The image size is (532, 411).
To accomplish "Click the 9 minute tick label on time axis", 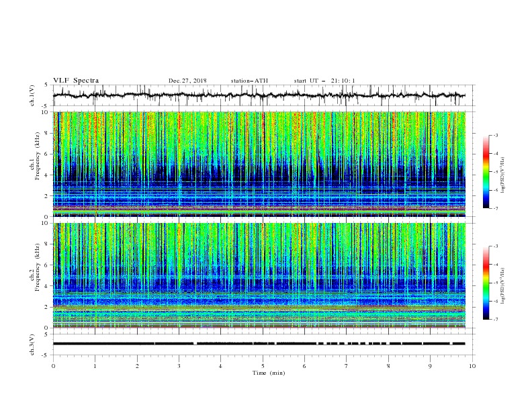I will pyautogui.click(x=430, y=366).
